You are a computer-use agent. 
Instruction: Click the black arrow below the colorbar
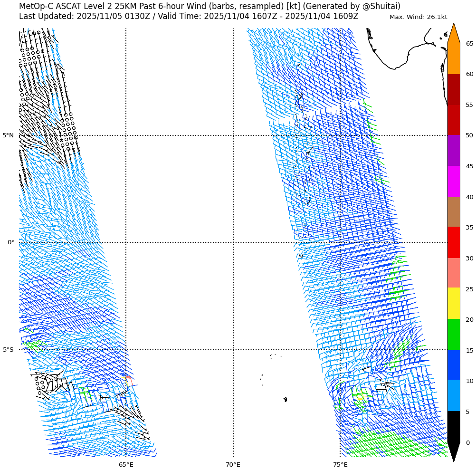pyautogui.click(x=453, y=451)
